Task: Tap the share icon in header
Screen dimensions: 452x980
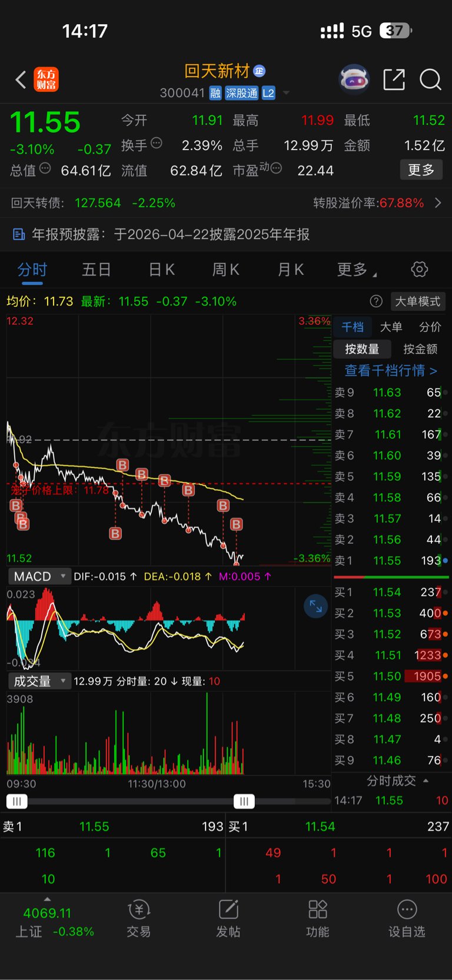Action: (x=394, y=79)
